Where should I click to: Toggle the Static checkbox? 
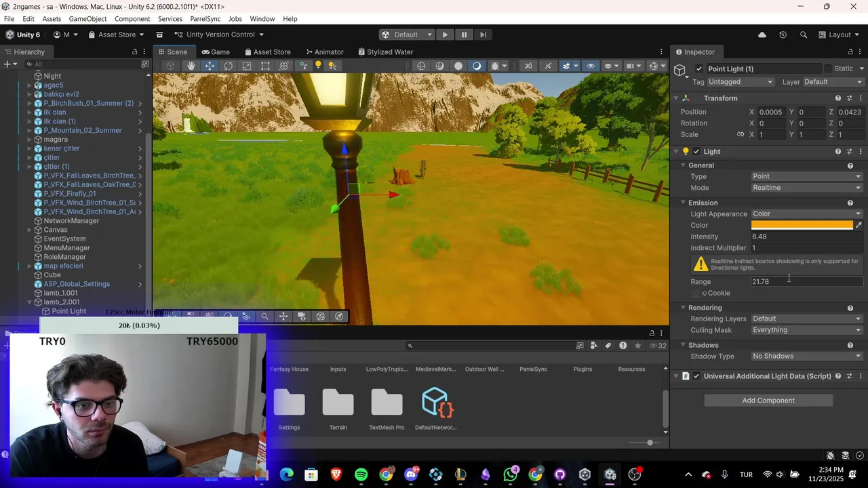click(x=827, y=68)
